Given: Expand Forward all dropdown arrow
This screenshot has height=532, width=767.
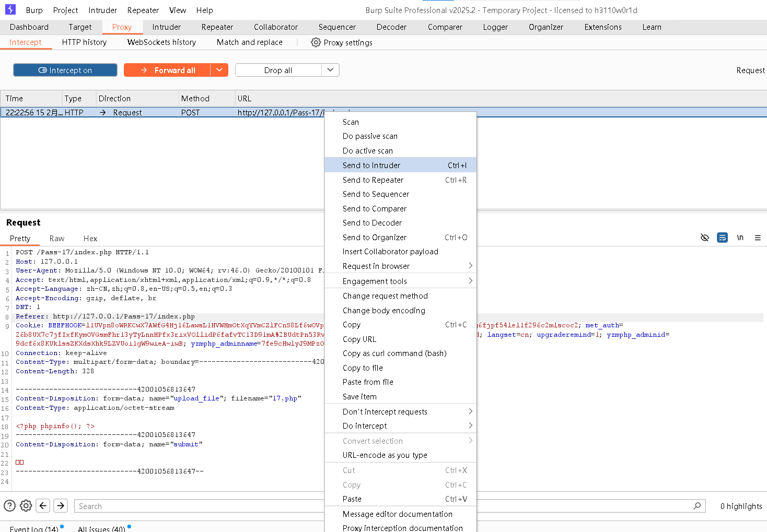Looking at the screenshot, I should [x=219, y=70].
